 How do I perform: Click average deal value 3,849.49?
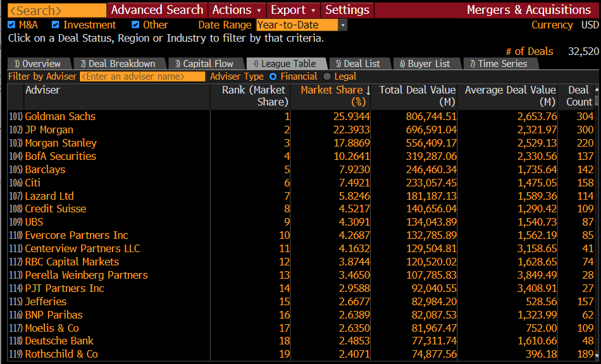coord(537,275)
